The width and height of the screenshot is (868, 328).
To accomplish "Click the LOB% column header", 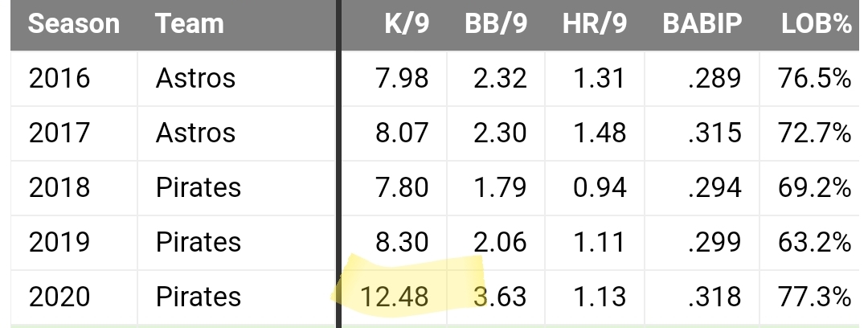I will point(816,24).
